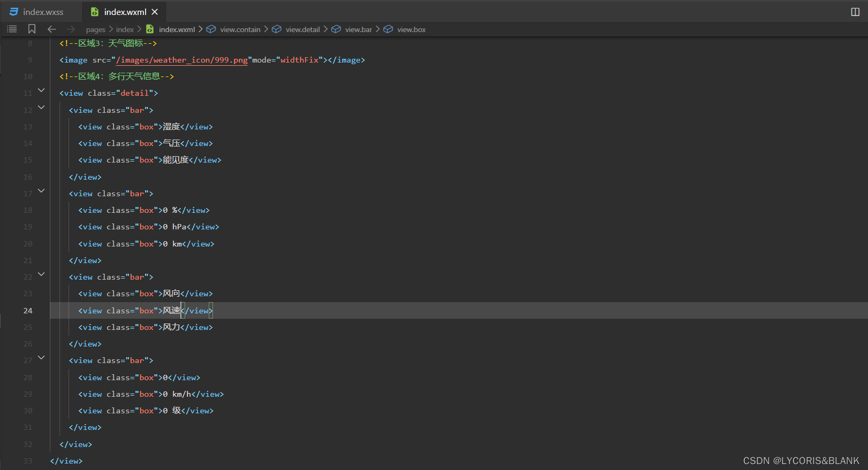Collapse the fold at line 27
The image size is (868, 470).
coord(41,358)
